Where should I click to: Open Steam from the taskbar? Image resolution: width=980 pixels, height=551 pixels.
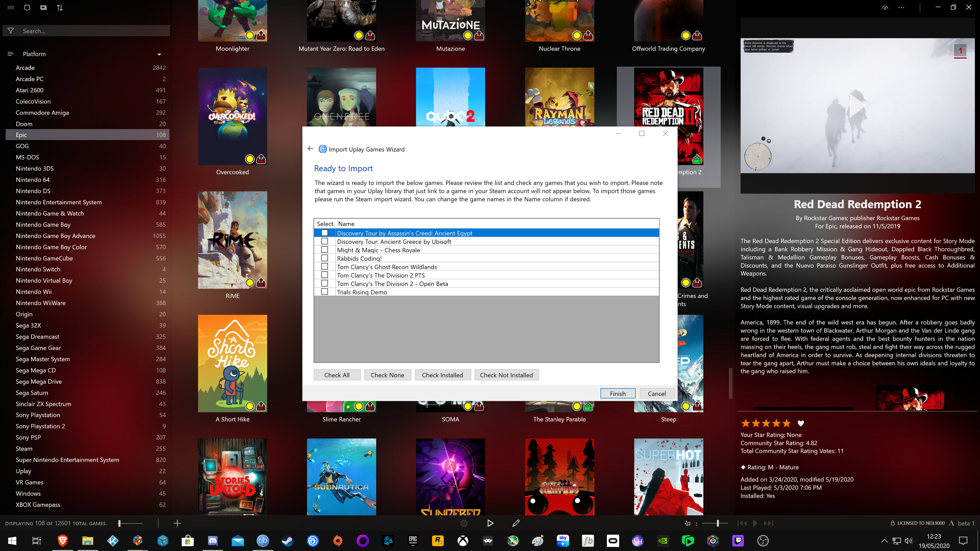[288, 541]
